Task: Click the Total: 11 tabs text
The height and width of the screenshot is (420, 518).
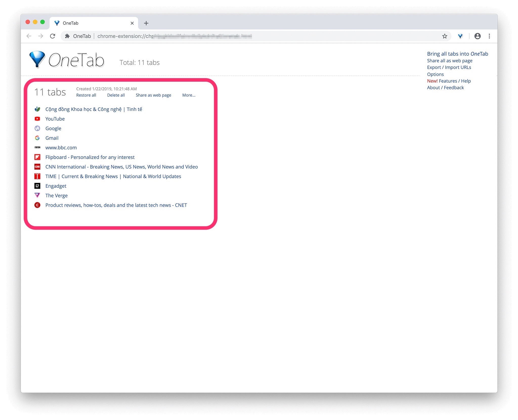Action: (x=139, y=62)
